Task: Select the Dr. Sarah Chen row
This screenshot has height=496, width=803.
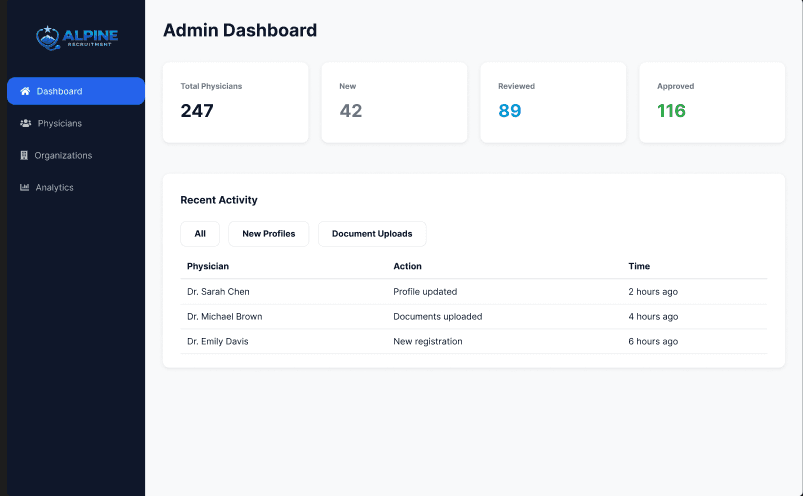Action: [474, 292]
